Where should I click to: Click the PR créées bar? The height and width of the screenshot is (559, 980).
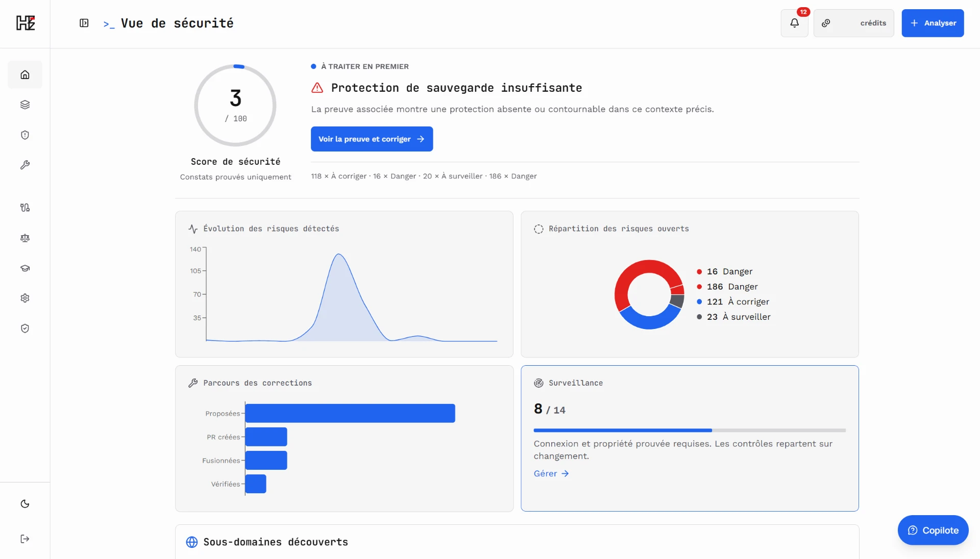click(x=266, y=437)
